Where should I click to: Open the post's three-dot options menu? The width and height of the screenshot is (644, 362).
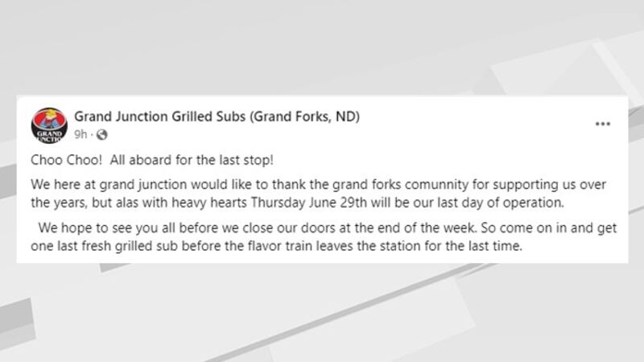click(x=603, y=125)
